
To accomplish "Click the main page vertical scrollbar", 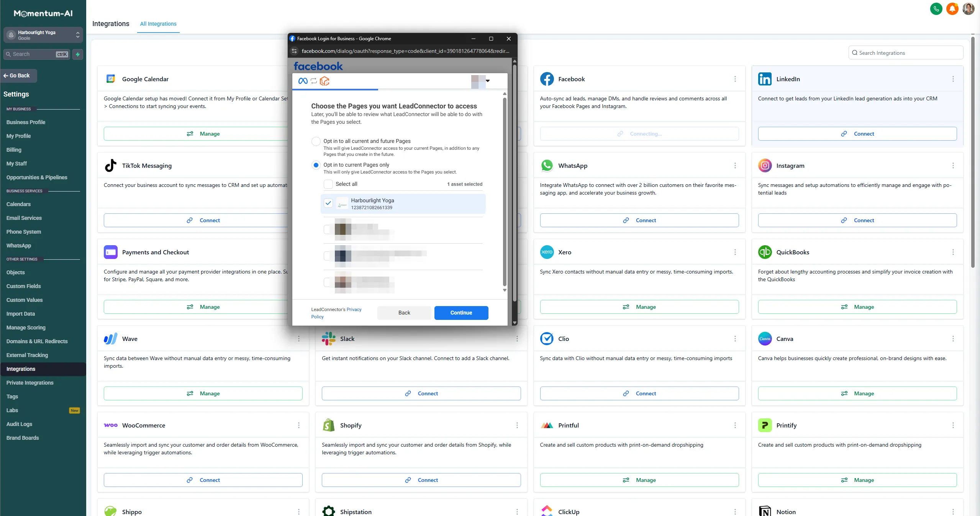I will (973, 153).
